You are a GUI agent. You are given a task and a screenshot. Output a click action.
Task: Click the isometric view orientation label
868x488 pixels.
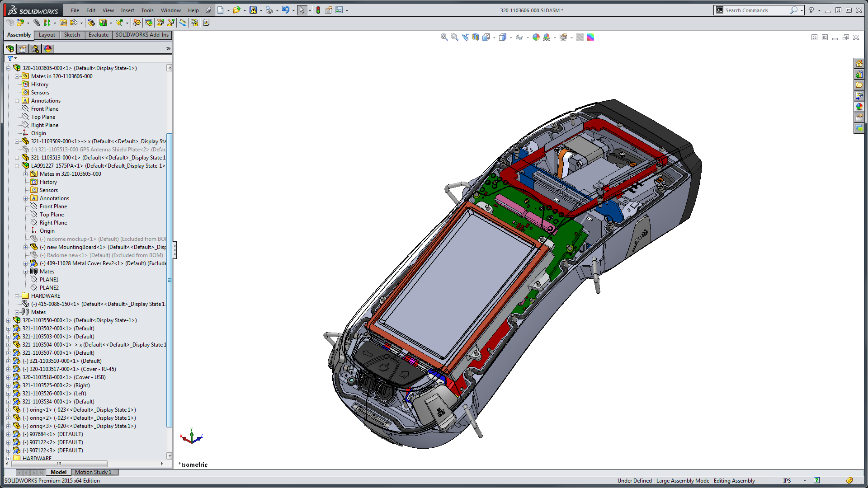192,464
